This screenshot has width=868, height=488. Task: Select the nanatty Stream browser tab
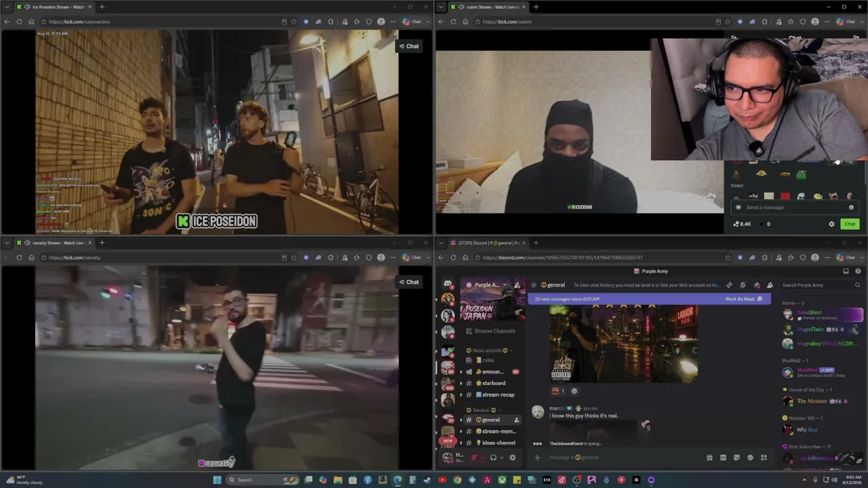tap(53, 243)
